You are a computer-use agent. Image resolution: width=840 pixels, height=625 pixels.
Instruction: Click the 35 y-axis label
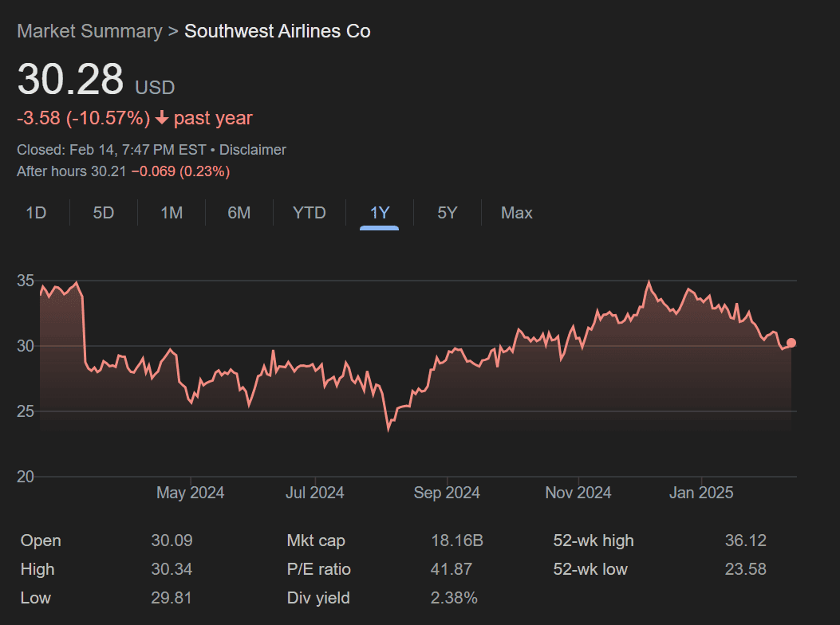tap(26, 281)
